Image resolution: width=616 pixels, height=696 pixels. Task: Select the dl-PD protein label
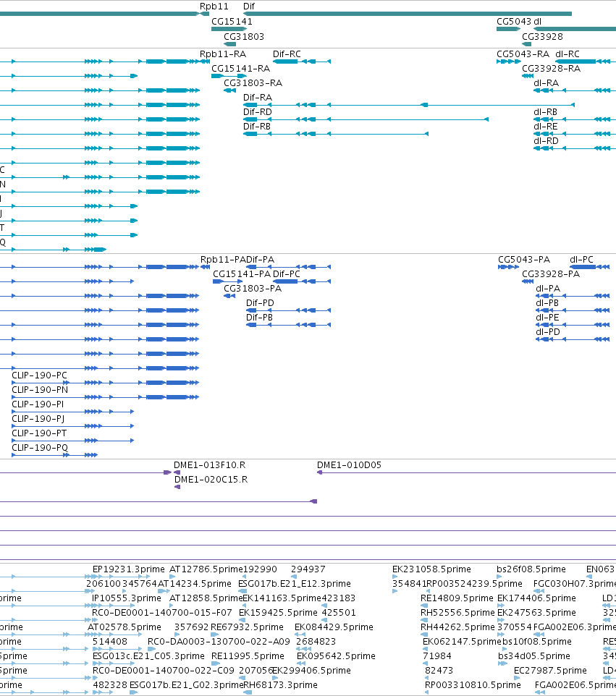point(548,331)
